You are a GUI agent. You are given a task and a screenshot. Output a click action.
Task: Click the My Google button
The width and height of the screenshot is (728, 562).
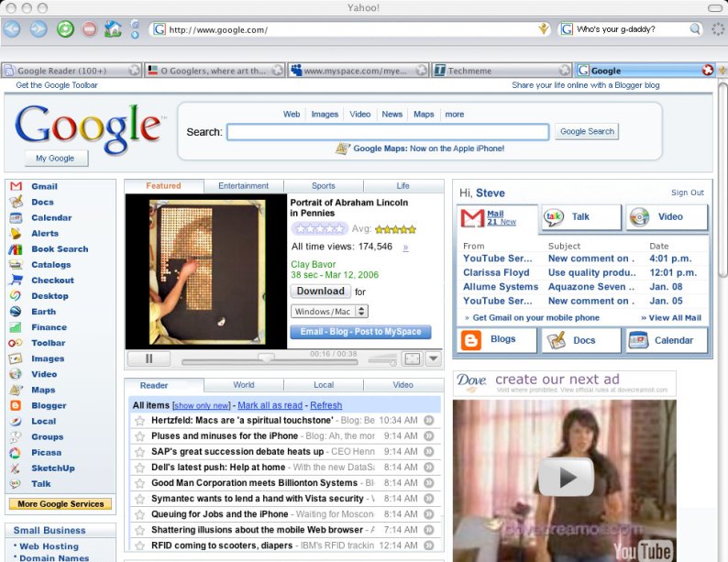tap(55, 159)
